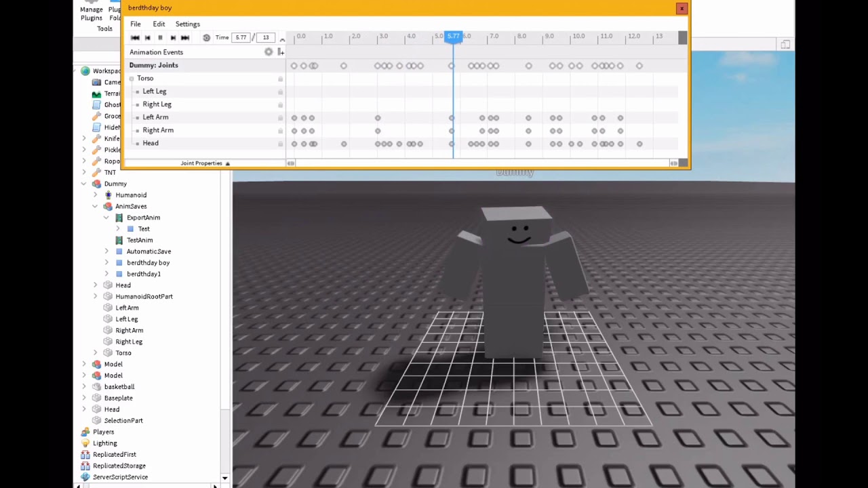Select SelectionPart in the Explorer tree
The image size is (868, 488).
(x=123, y=421)
